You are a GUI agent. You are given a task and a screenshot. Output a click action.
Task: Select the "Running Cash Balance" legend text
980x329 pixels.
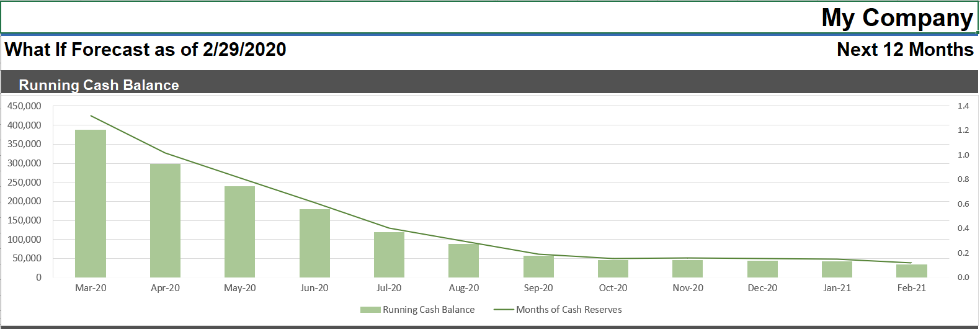coord(429,310)
